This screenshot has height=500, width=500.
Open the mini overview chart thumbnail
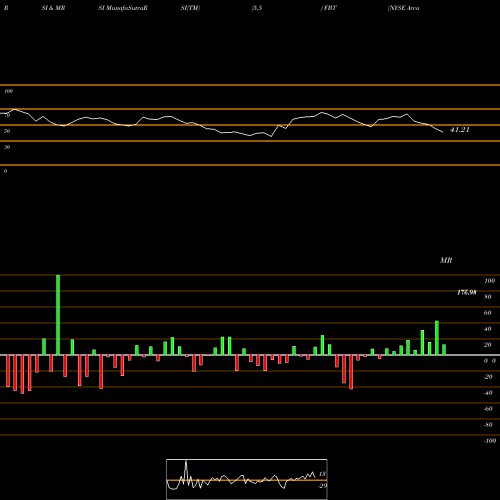(247, 479)
